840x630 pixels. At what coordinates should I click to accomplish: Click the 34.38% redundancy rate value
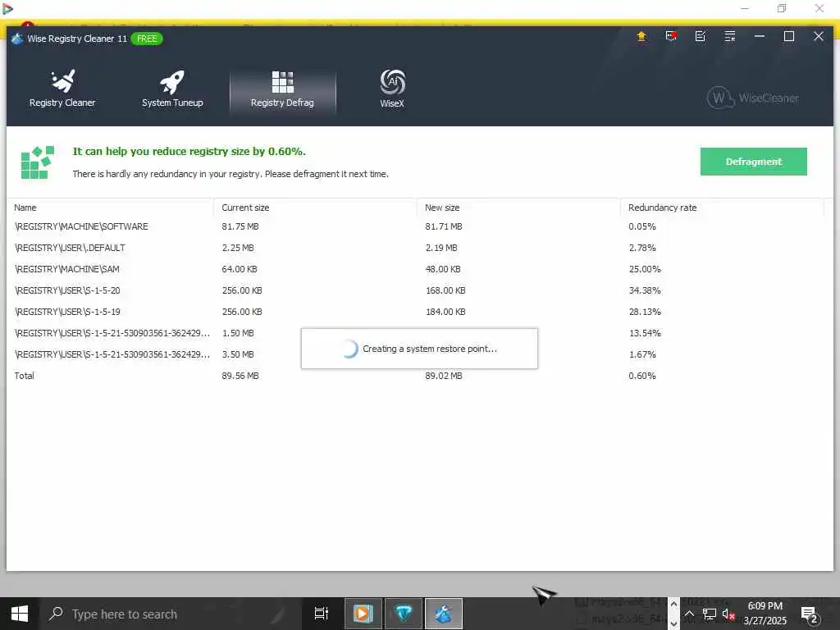coord(645,290)
